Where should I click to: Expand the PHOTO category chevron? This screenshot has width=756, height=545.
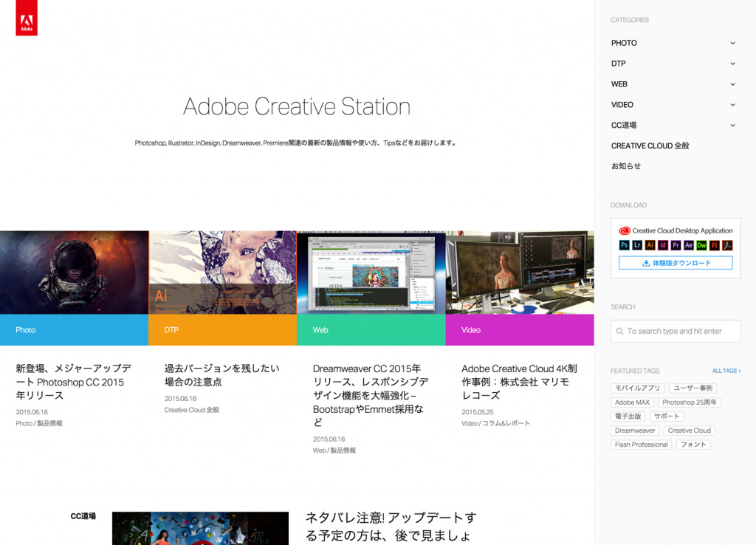pyautogui.click(x=732, y=43)
